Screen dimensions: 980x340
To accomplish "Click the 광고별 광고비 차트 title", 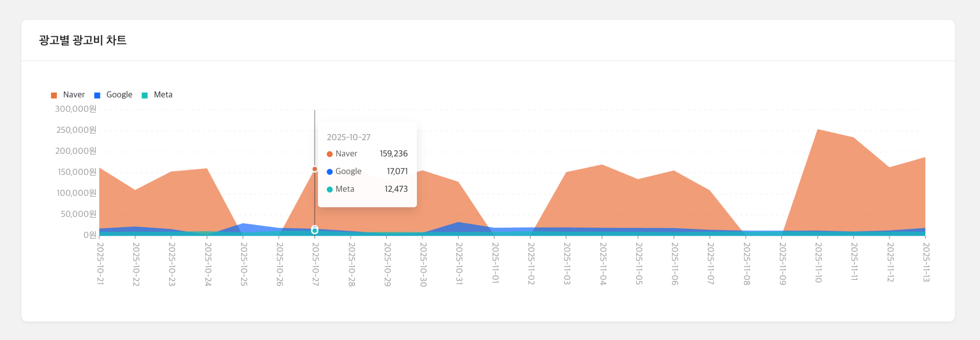I will click(83, 40).
